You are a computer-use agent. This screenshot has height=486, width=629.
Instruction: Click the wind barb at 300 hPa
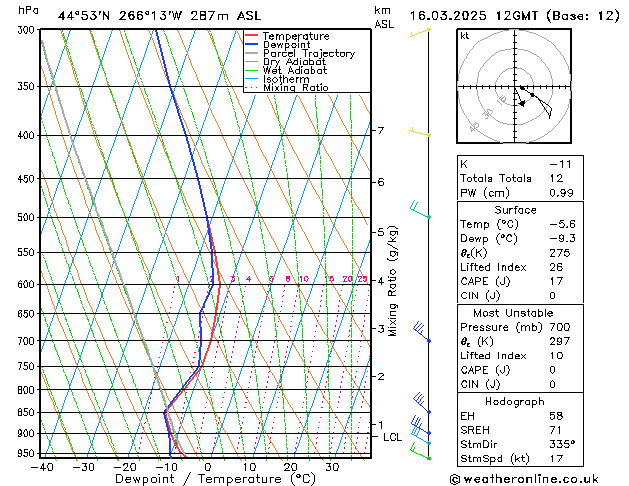pyautogui.click(x=420, y=32)
